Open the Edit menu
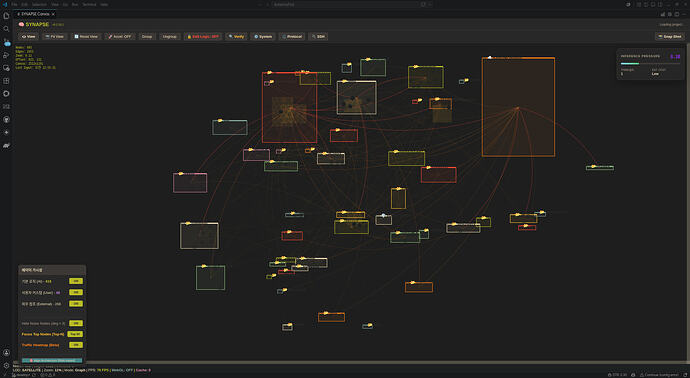This screenshot has width=690, height=378. (x=25, y=4)
